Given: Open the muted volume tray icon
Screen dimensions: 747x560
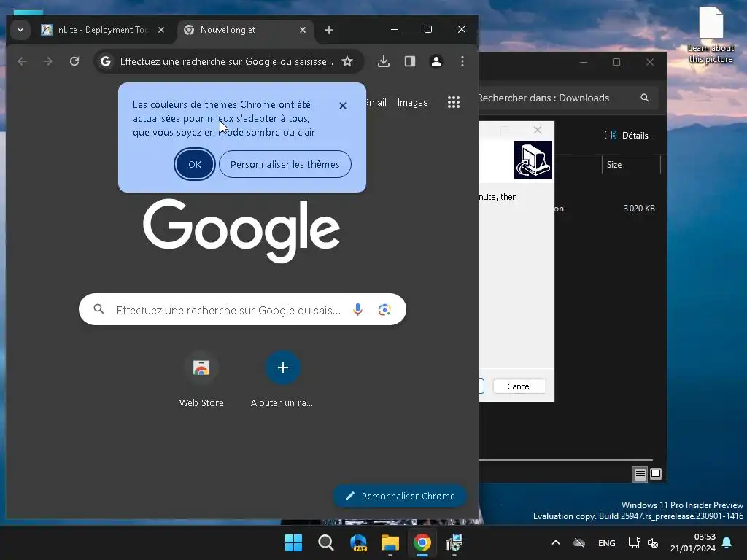Looking at the screenshot, I should point(653,542).
